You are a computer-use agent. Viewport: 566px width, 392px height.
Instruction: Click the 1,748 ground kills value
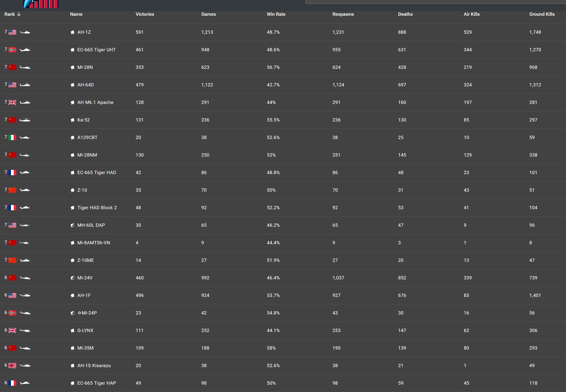(x=535, y=32)
